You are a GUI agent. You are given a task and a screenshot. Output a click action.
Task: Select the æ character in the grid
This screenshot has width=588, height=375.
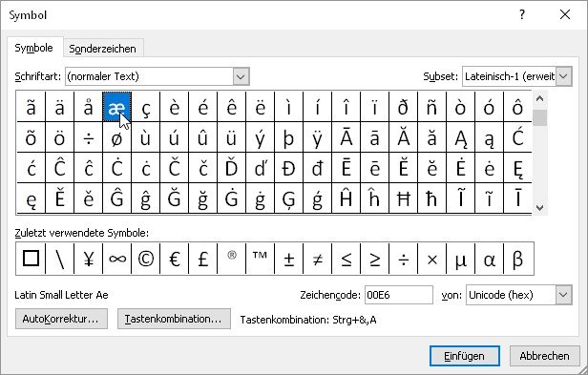pos(117,107)
